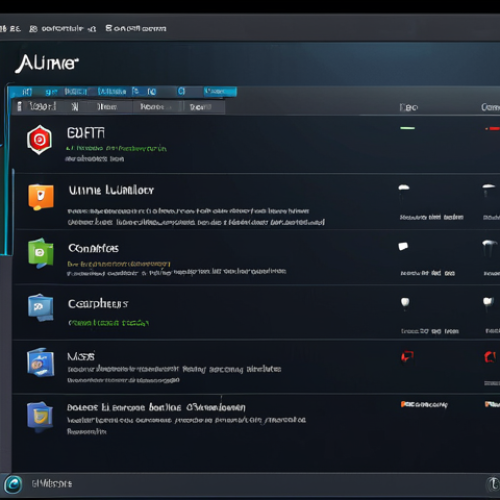The width and height of the screenshot is (500, 500).
Task: Click the third, wider item in the cyan tab bar
Action: (76, 91)
